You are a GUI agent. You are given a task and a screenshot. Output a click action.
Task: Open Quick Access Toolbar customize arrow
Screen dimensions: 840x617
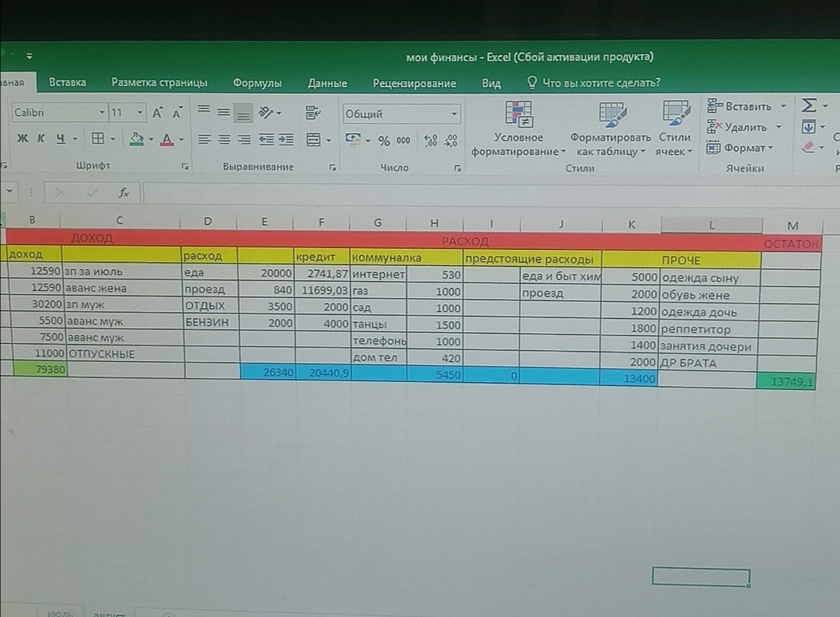click(x=30, y=55)
